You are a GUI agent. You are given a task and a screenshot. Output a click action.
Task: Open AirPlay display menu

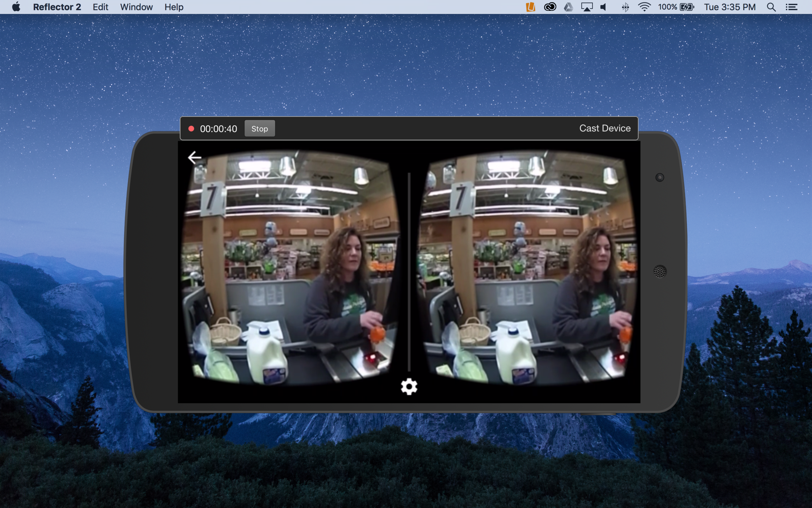(587, 7)
